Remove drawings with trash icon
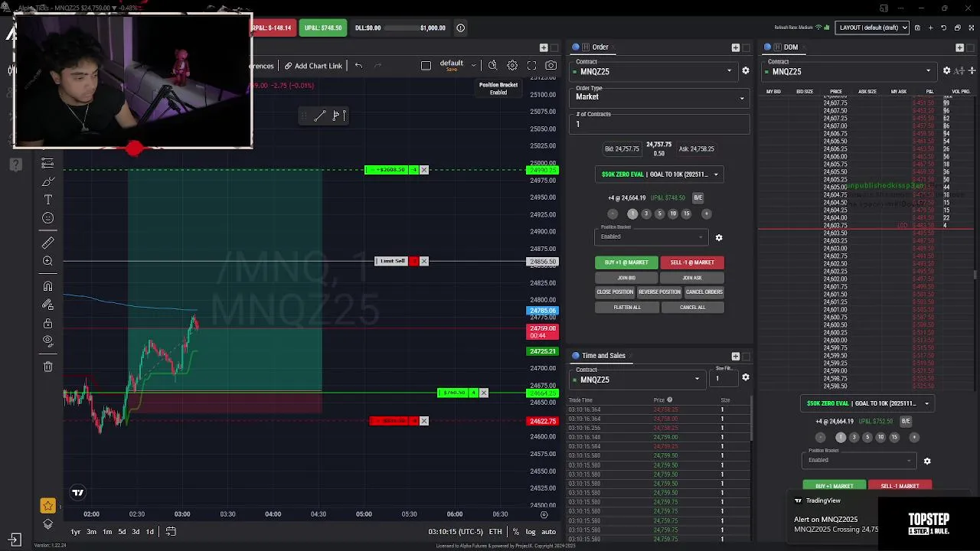 [x=47, y=367]
